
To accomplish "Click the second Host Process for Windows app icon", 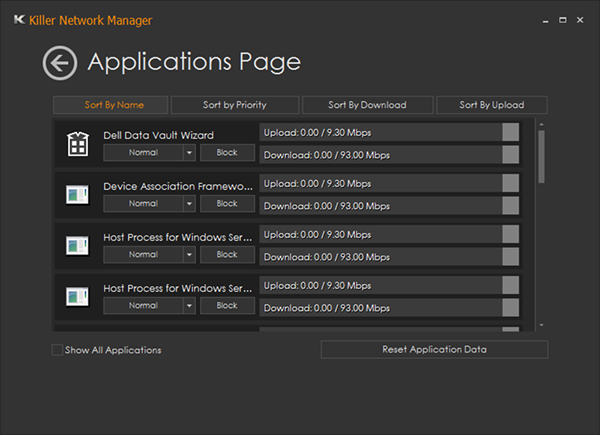I will pyautogui.click(x=77, y=297).
